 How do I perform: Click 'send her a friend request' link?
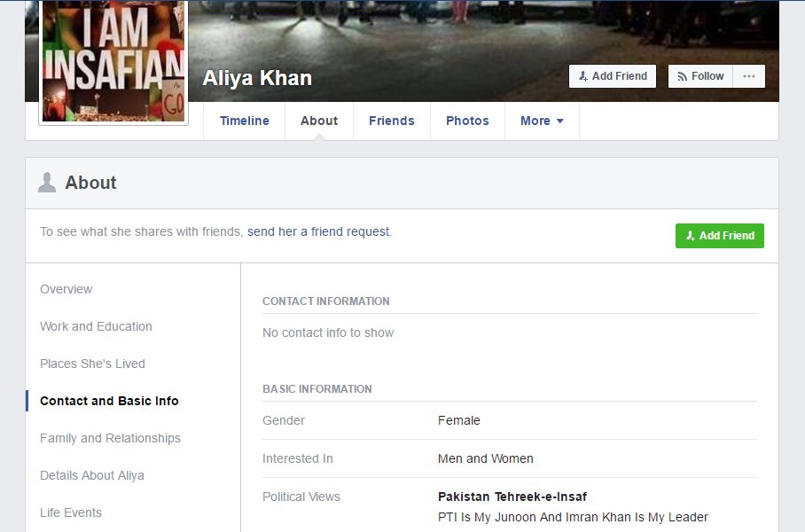pos(319,231)
